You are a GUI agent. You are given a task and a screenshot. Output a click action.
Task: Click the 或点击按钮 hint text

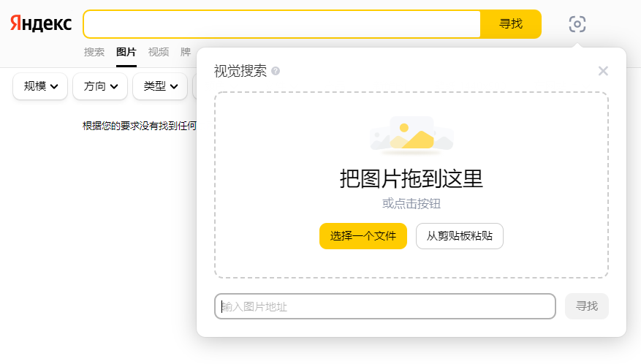(x=411, y=204)
